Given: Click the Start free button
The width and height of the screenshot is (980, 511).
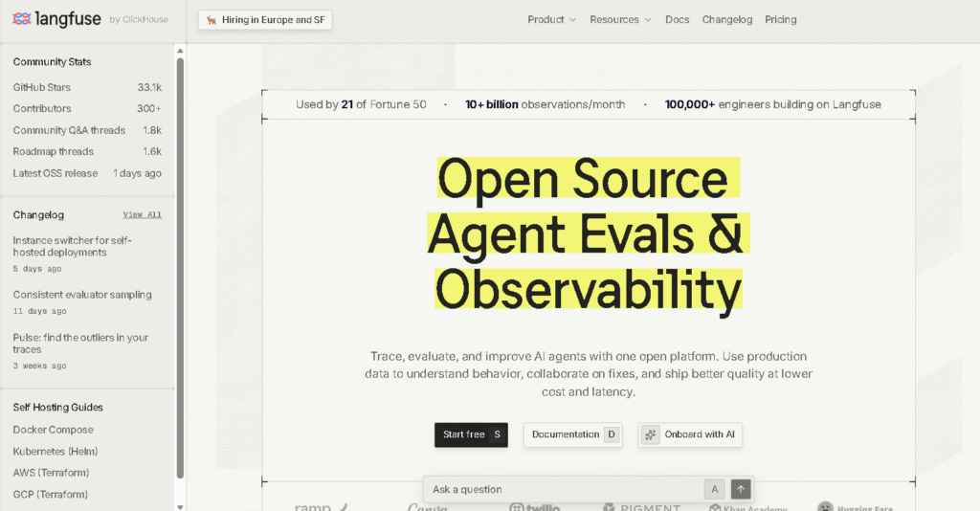Looking at the screenshot, I should (x=471, y=434).
